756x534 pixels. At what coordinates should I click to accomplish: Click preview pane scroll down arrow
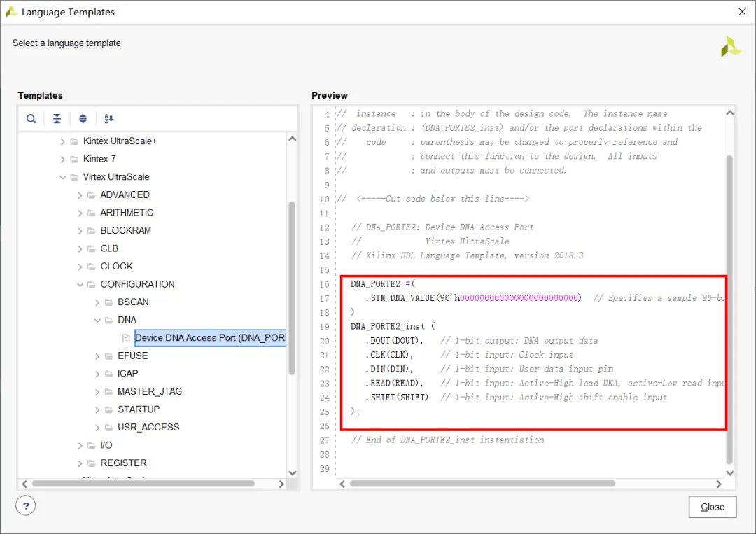coord(730,473)
